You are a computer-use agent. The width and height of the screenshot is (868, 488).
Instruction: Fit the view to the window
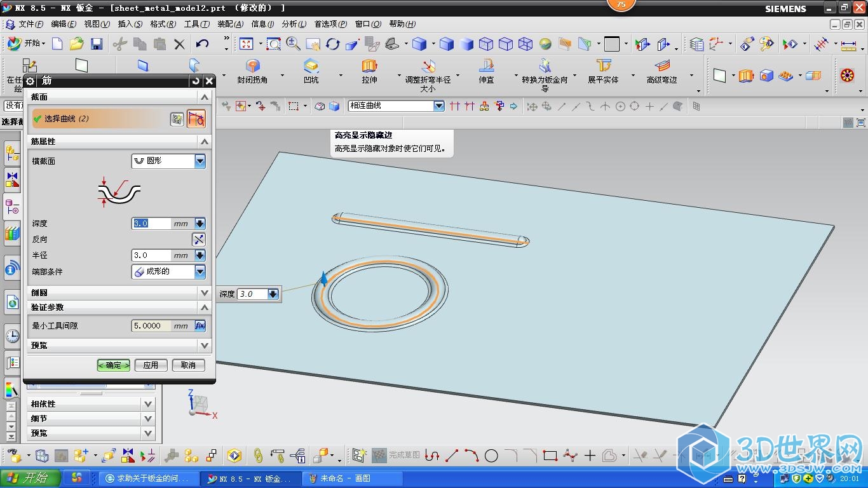(247, 44)
